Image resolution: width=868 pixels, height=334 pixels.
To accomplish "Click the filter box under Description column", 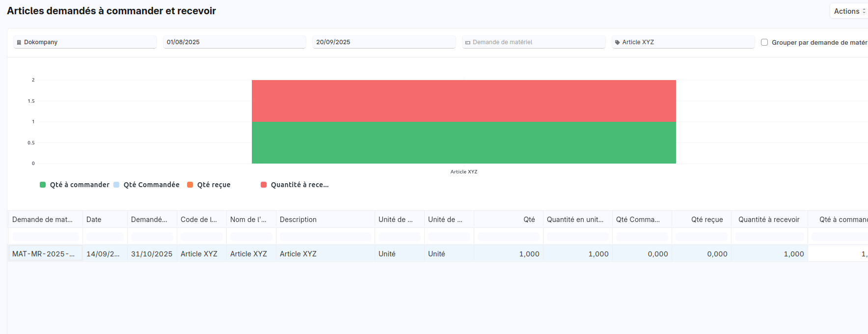I will click(325, 237).
